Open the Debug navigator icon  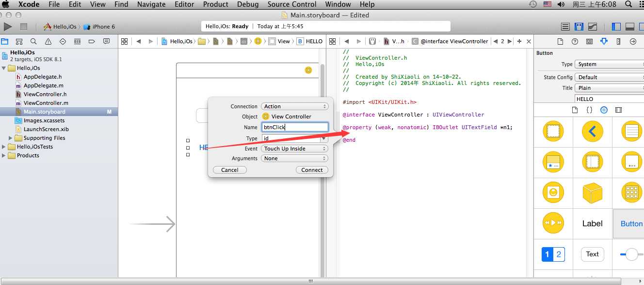click(x=77, y=42)
